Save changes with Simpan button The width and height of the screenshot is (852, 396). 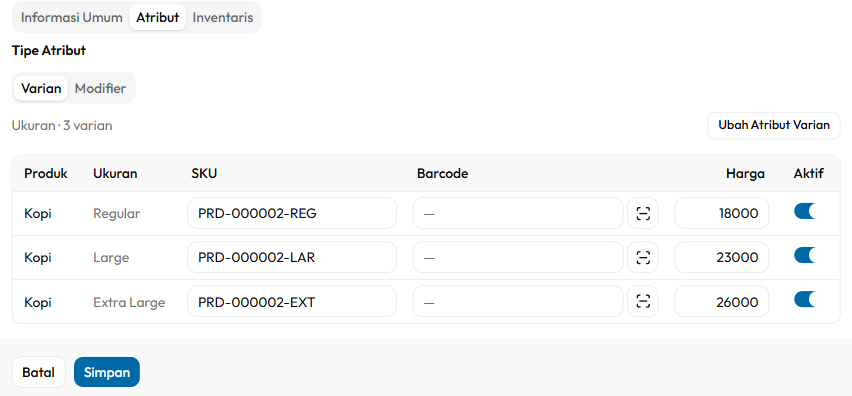pos(107,372)
